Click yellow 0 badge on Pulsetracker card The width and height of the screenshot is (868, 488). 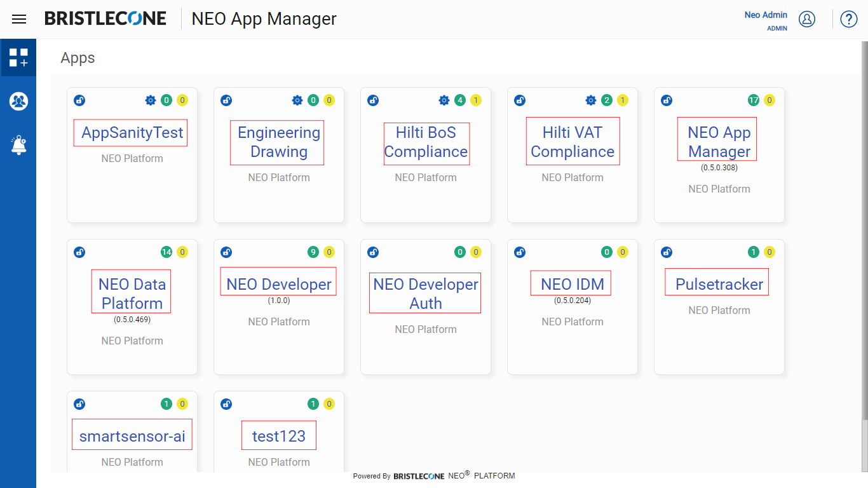coord(770,252)
